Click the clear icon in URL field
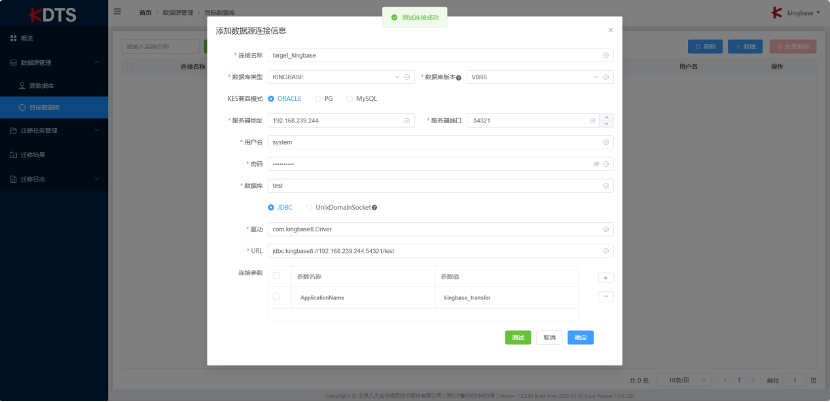 pos(606,251)
